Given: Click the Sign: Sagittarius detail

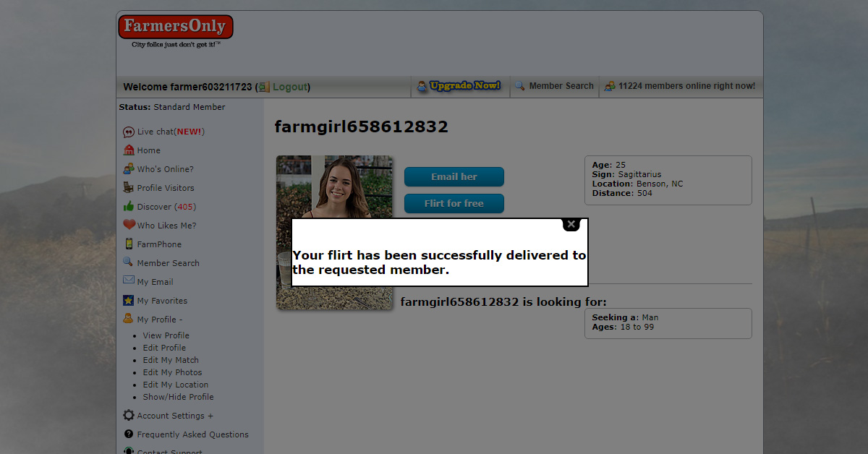Looking at the screenshot, I should click(627, 174).
